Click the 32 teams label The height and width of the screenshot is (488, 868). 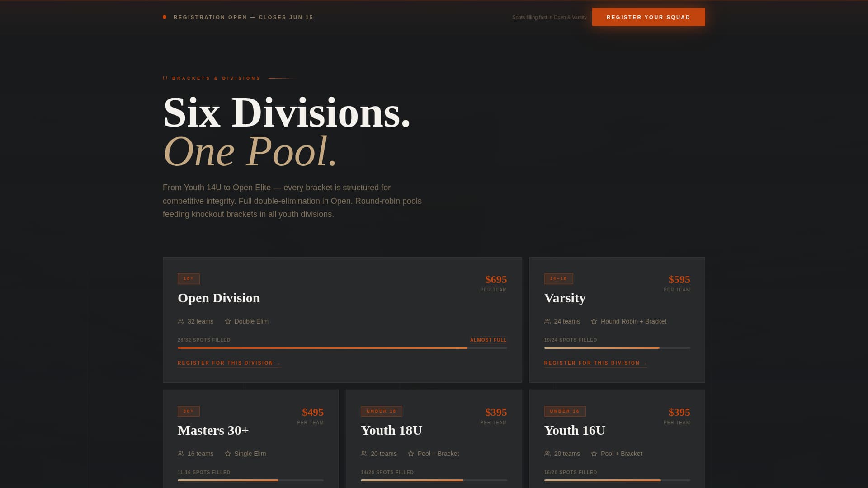[200, 321]
